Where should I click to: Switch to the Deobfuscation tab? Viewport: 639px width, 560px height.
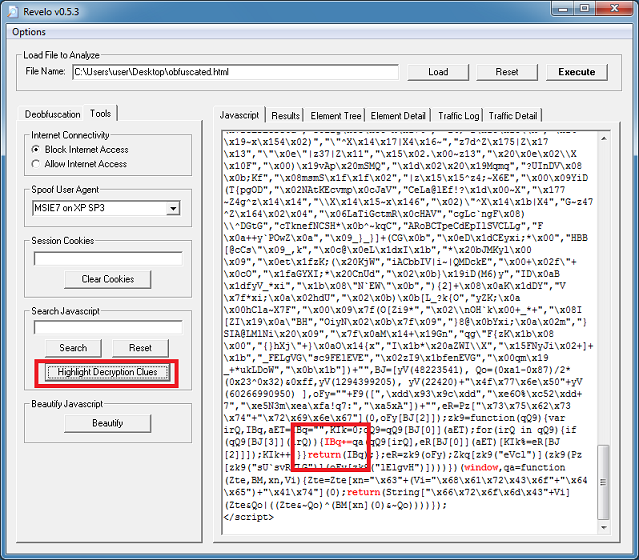click(x=54, y=114)
